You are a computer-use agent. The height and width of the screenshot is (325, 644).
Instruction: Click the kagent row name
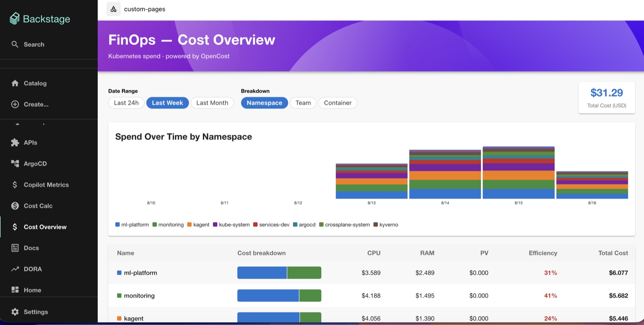pyautogui.click(x=134, y=318)
